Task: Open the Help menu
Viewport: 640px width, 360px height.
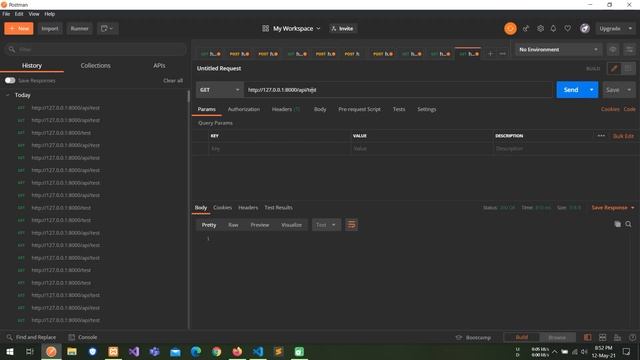Action: click(50, 14)
